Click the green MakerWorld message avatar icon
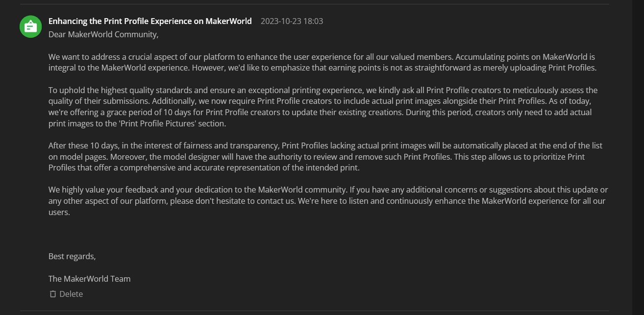644x315 pixels. tap(30, 26)
